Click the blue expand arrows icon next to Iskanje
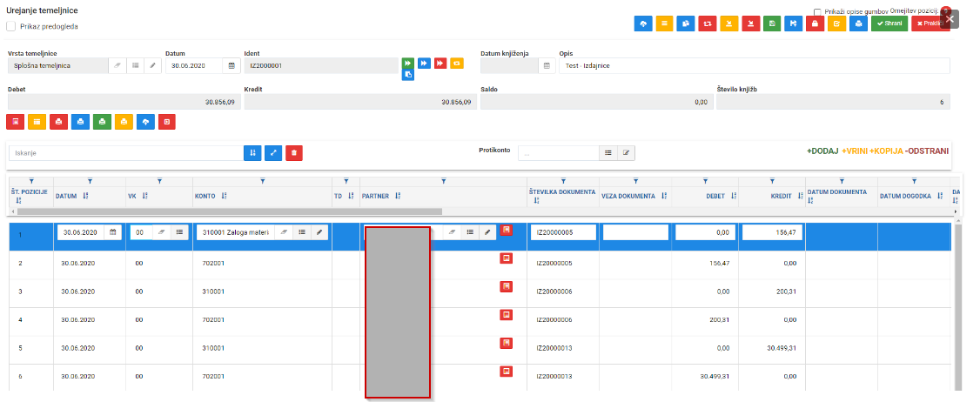The width and height of the screenshot is (980, 402). click(273, 152)
